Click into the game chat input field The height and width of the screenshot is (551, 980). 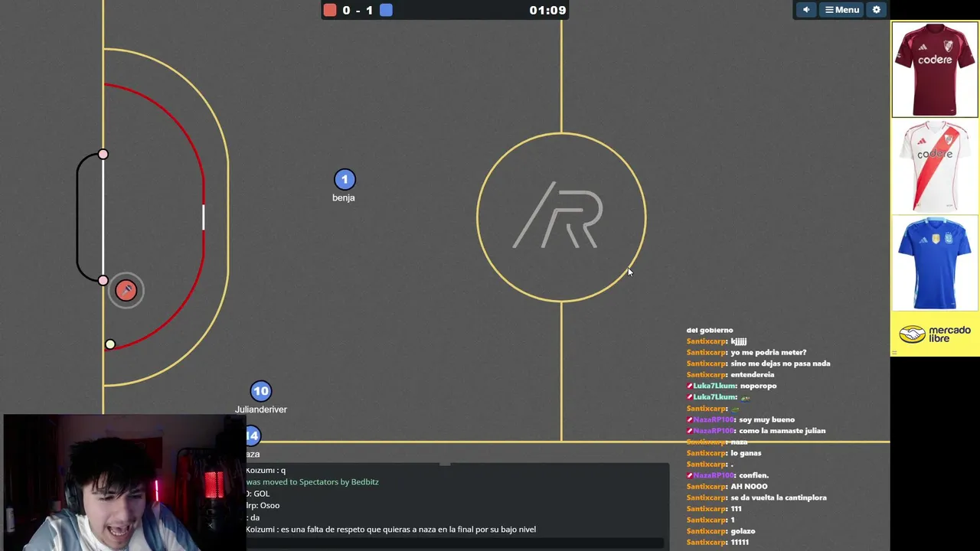455,543
